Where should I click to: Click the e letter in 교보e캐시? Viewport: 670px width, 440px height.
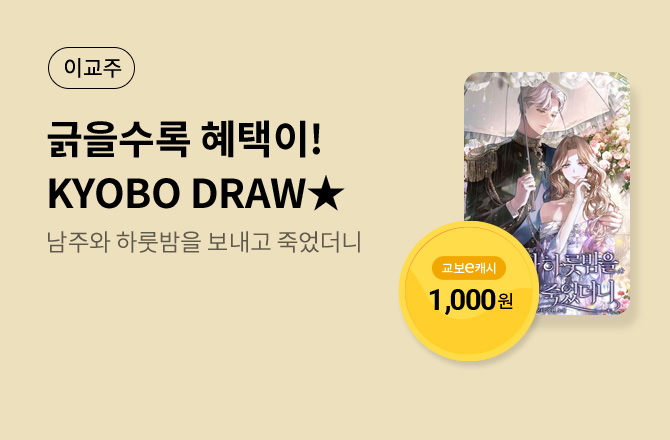click(x=470, y=268)
